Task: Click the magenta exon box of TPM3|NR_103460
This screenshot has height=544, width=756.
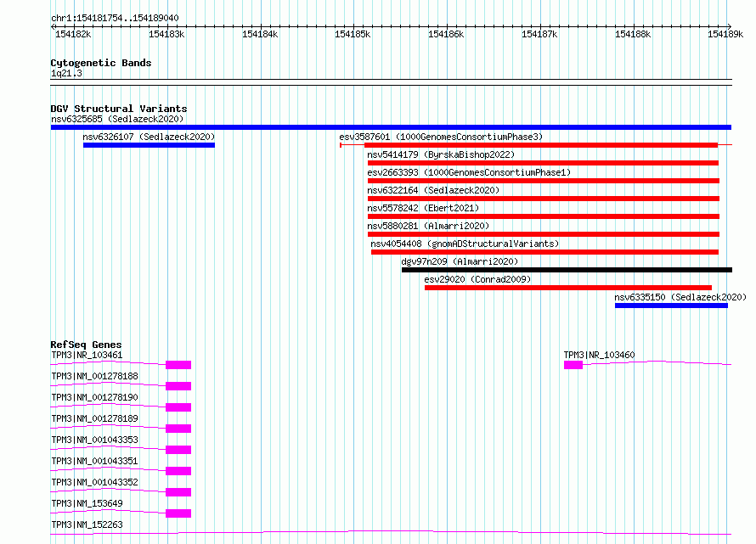Action: pyautogui.click(x=573, y=365)
